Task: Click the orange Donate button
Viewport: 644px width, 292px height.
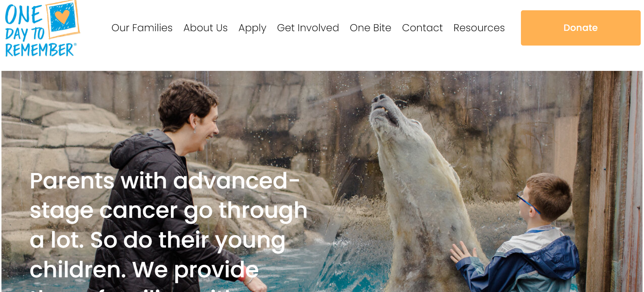Action: click(580, 28)
